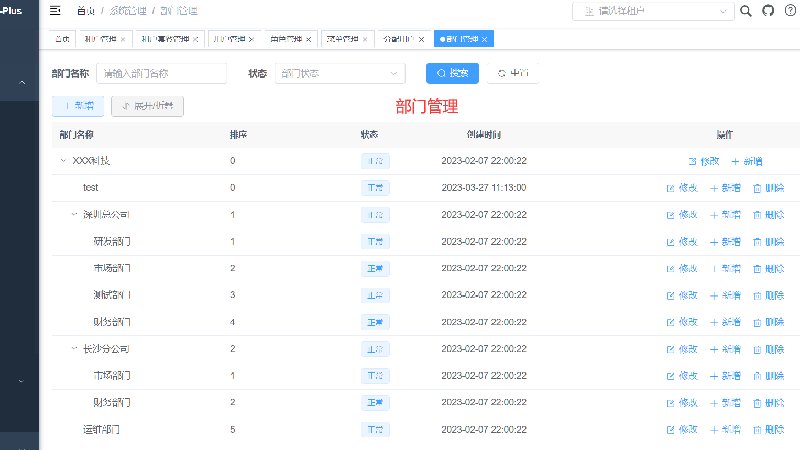Click the 重置 reset button
This screenshot has width=800, height=450.
coord(513,73)
